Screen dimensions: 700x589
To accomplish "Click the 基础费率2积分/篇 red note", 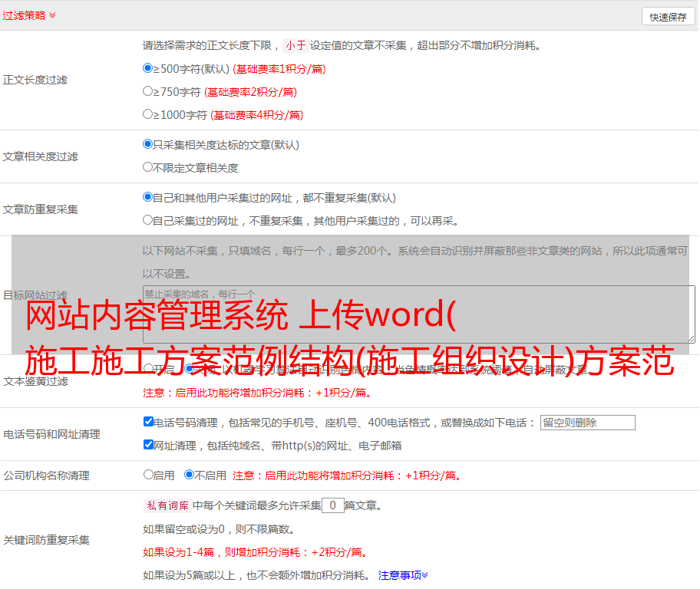I will coord(251,92).
